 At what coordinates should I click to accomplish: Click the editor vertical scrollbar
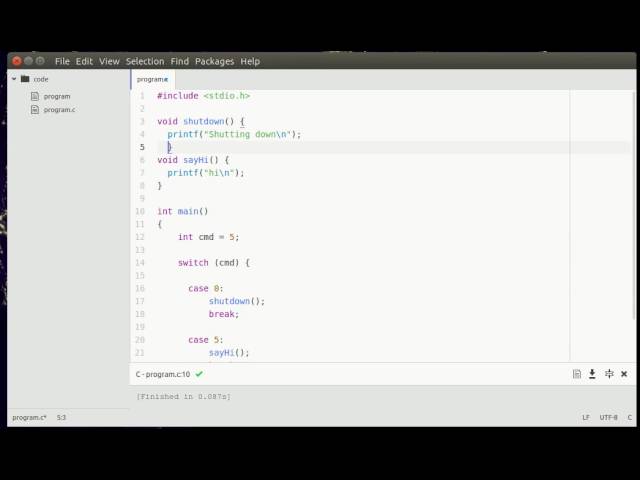click(x=633, y=204)
